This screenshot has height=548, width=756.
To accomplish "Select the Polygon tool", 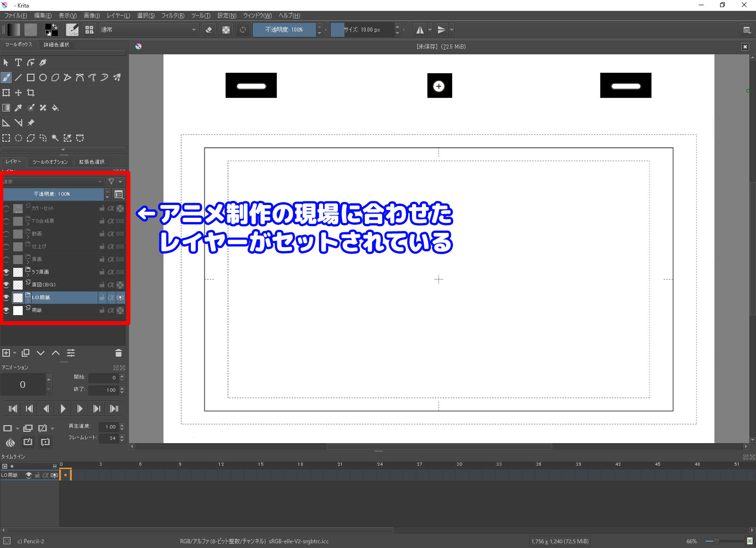I will pyautogui.click(x=55, y=77).
